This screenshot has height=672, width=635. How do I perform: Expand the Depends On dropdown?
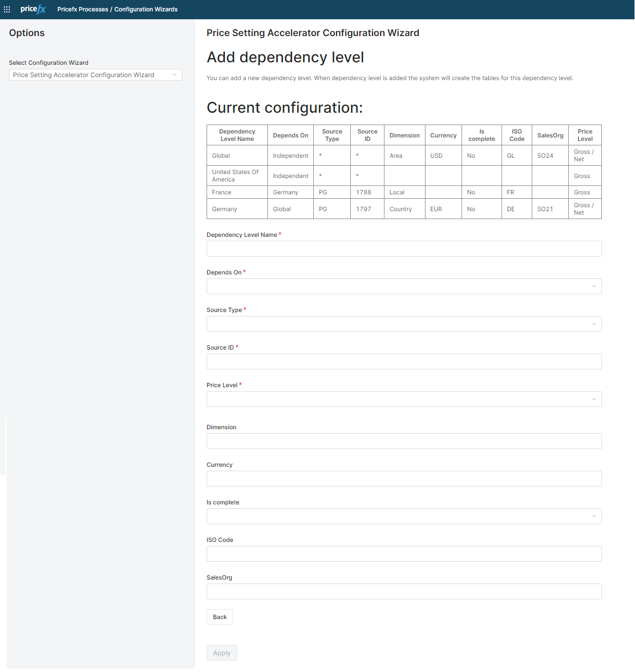[x=404, y=286]
